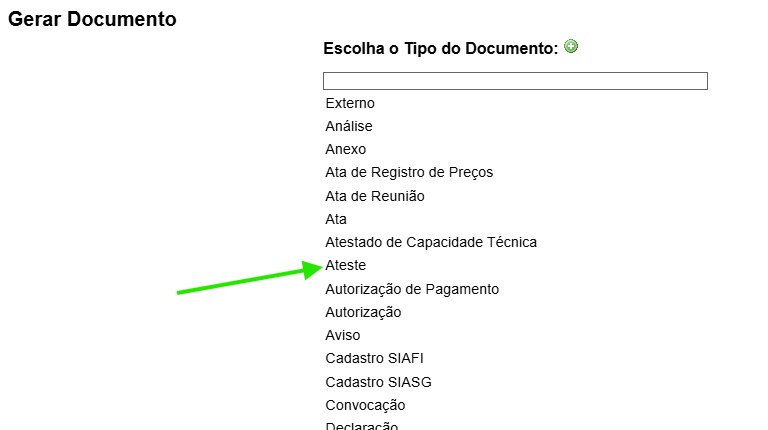
Task: Choose Aviso from the list
Action: click(x=343, y=335)
